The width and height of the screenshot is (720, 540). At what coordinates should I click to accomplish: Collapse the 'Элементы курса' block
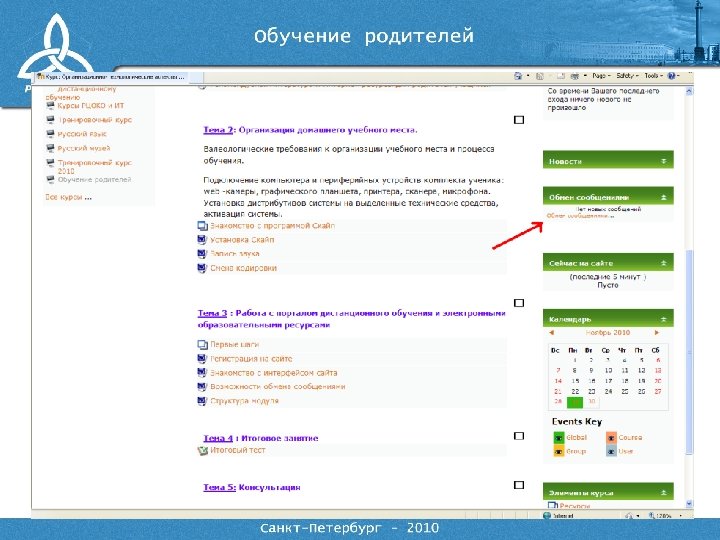pos(664,492)
